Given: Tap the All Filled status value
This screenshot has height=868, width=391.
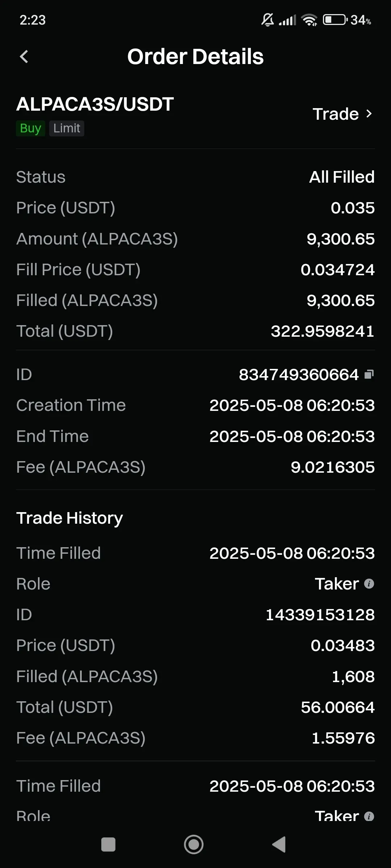Looking at the screenshot, I should coord(342,177).
